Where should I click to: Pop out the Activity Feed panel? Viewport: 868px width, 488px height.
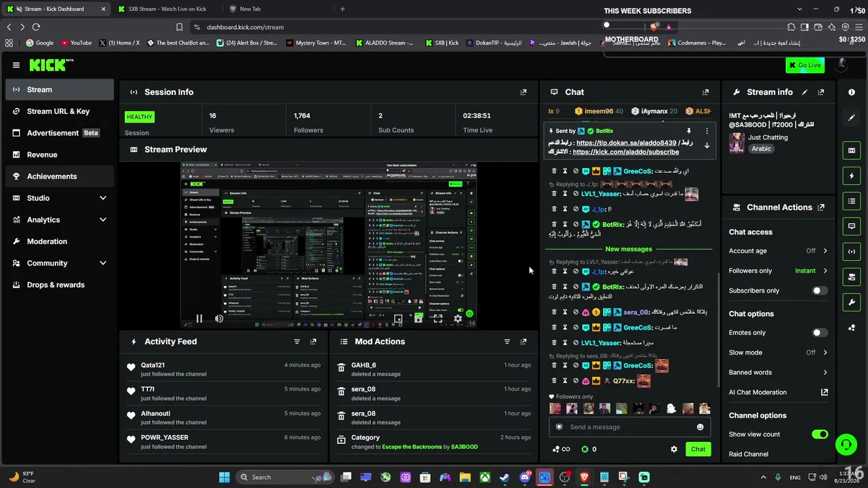pos(313,342)
